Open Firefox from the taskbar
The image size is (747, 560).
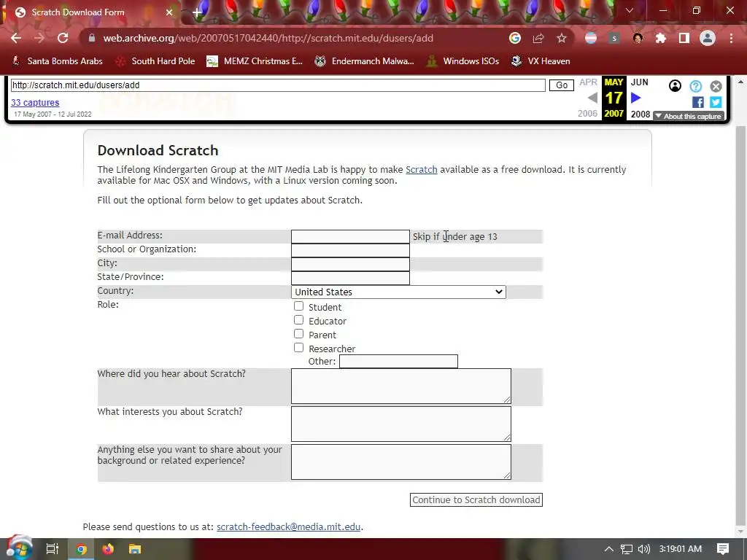pyautogui.click(x=108, y=549)
